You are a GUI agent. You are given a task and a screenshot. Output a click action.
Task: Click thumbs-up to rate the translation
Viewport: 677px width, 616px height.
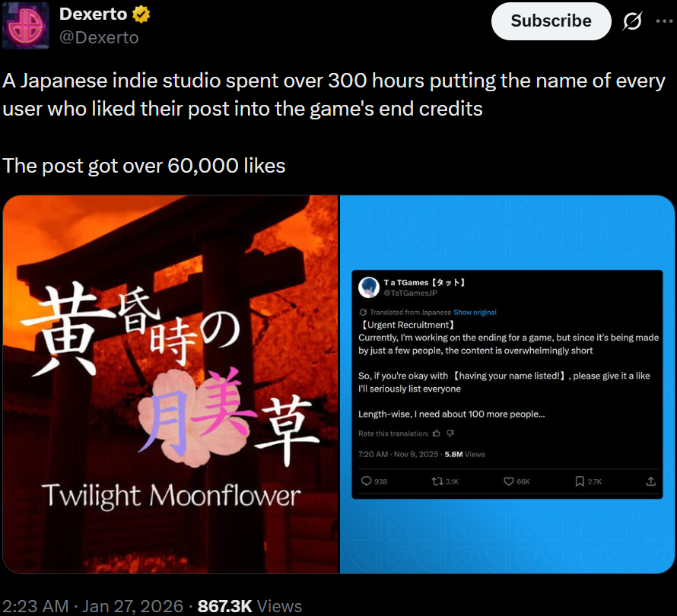[437, 433]
